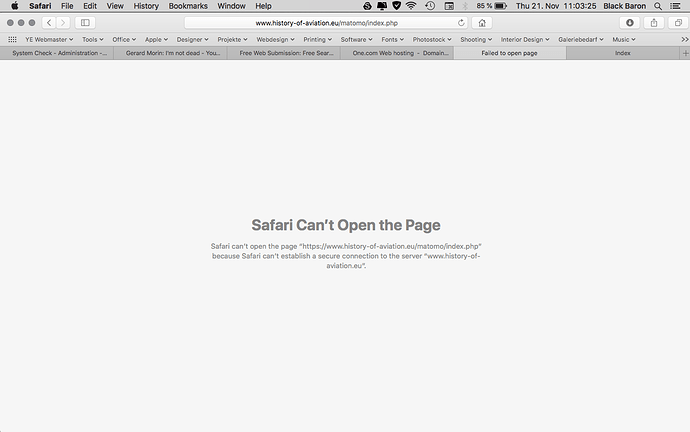Switch to the Index tab
690x432 pixels.
click(x=623, y=53)
